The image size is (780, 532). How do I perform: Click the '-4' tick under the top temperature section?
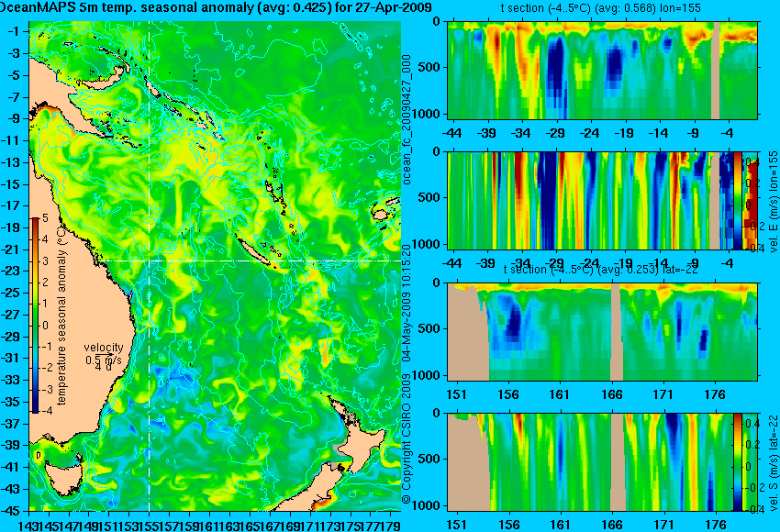pos(728,133)
